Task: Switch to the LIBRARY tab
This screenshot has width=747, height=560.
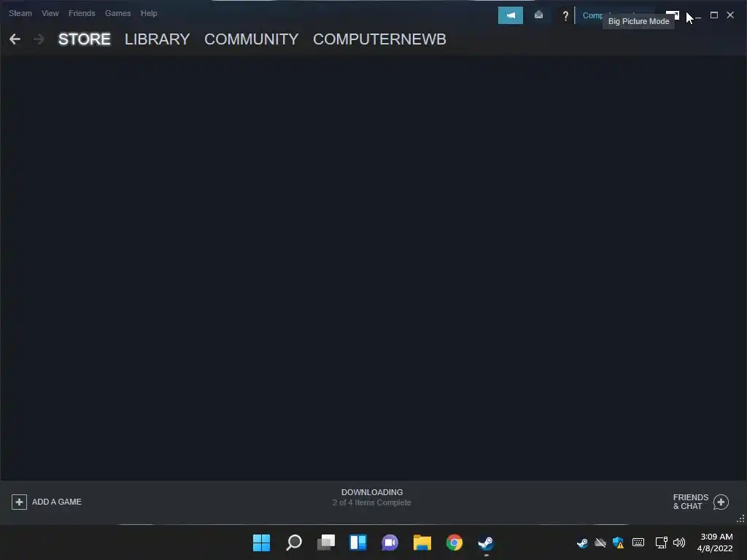Action: click(x=158, y=39)
